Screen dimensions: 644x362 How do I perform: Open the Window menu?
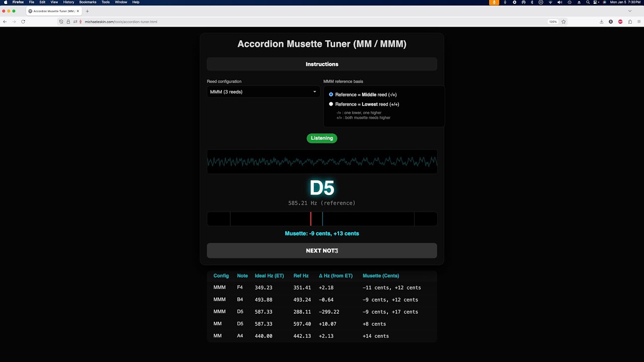click(x=121, y=2)
